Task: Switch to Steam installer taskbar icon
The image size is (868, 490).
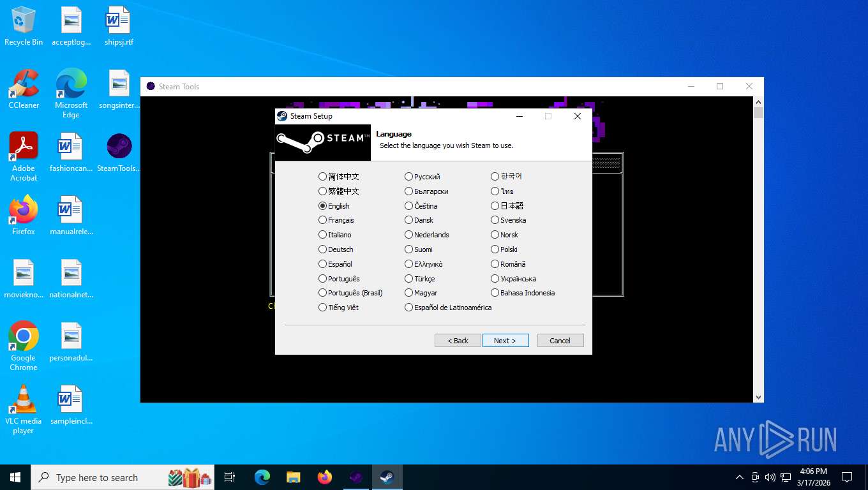Action: 387,477
